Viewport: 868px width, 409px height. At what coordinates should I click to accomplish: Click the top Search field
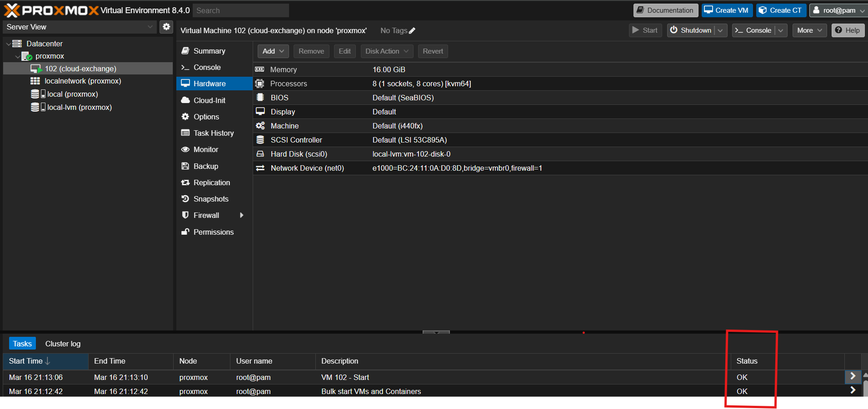pos(241,10)
